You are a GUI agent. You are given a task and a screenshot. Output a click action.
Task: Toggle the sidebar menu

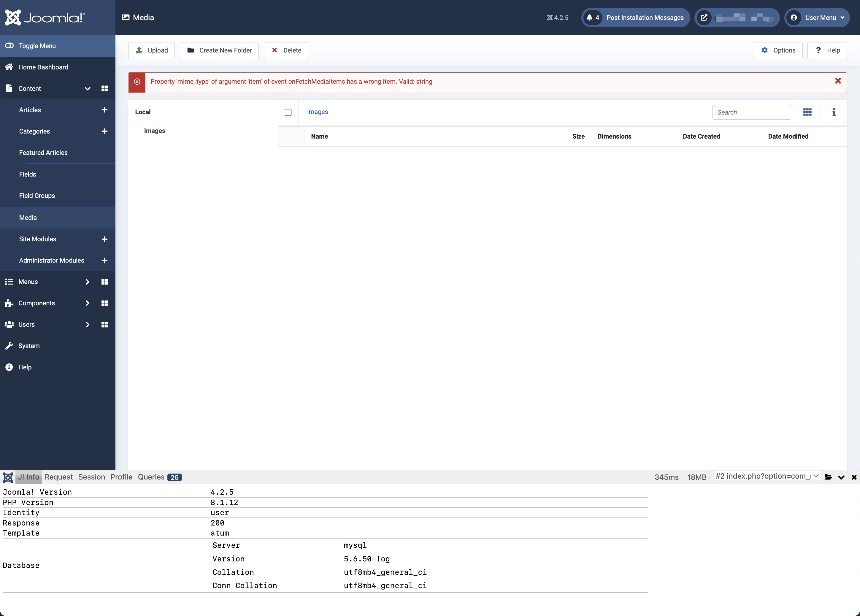click(x=58, y=46)
